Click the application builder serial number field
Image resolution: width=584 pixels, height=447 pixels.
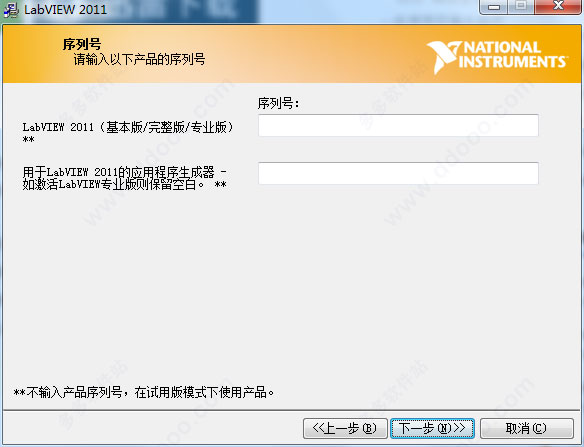tap(398, 173)
